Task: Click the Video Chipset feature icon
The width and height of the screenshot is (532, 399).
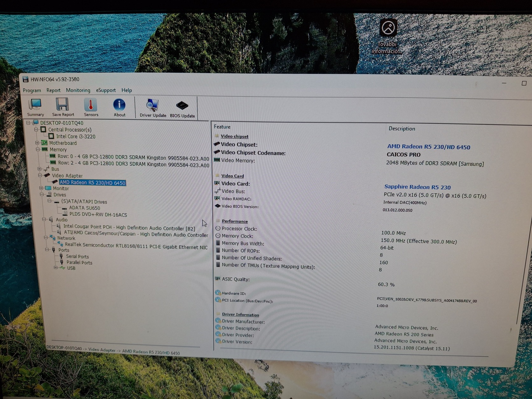Action: pos(217,144)
